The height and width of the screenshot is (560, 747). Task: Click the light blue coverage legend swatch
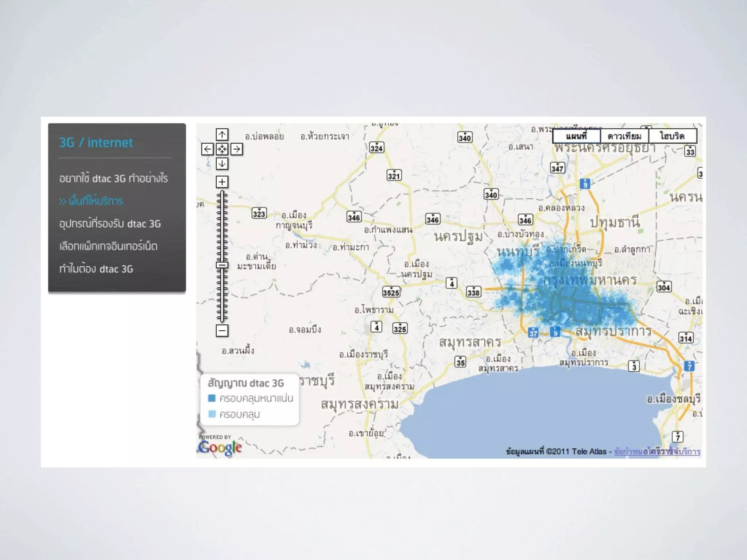pyautogui.click(x=212, y=414)
